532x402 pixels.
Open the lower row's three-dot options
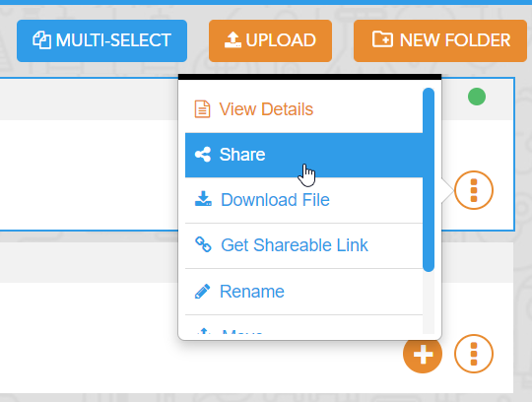474,354
